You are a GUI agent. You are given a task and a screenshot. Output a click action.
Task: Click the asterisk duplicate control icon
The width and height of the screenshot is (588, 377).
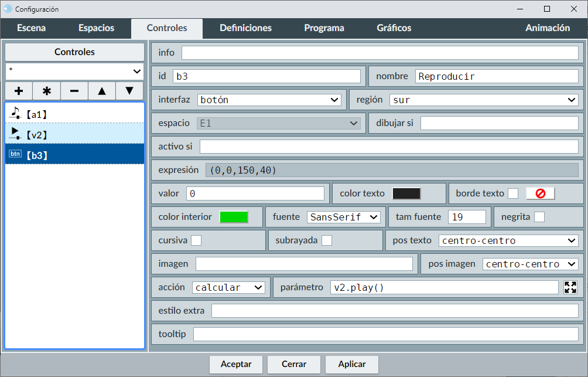click(x=47, y=91)
